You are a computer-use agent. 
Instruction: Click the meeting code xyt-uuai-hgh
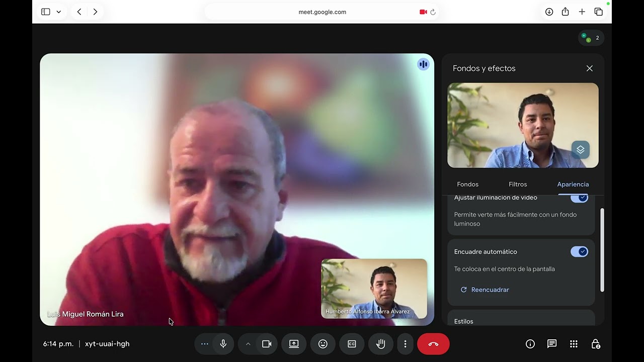tap(107, 344)
